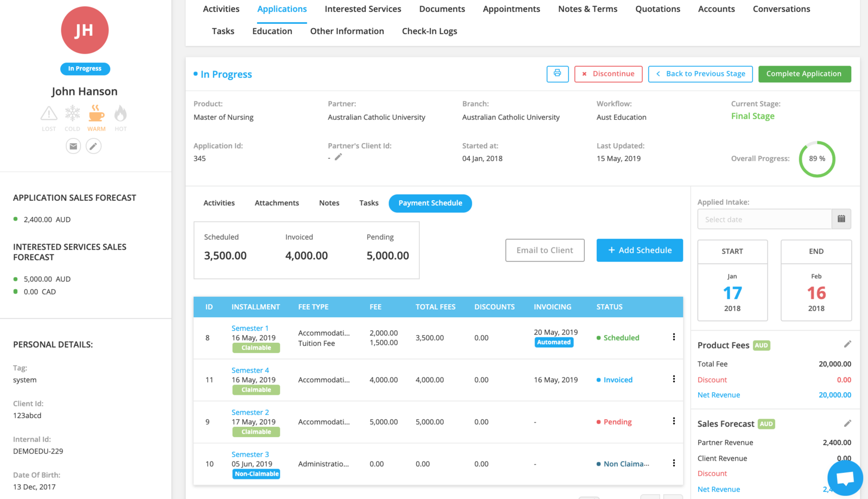Click the Email to Client button

544,250
